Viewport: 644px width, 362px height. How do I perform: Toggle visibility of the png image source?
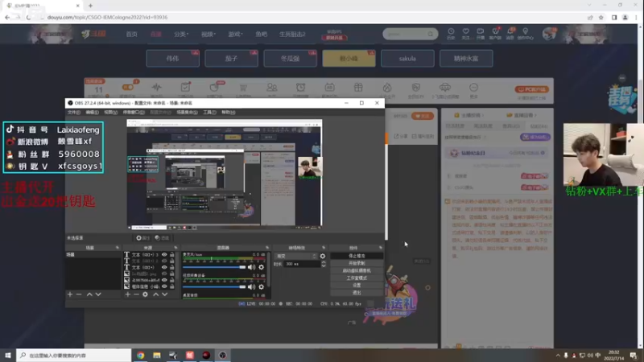(164, 274)
